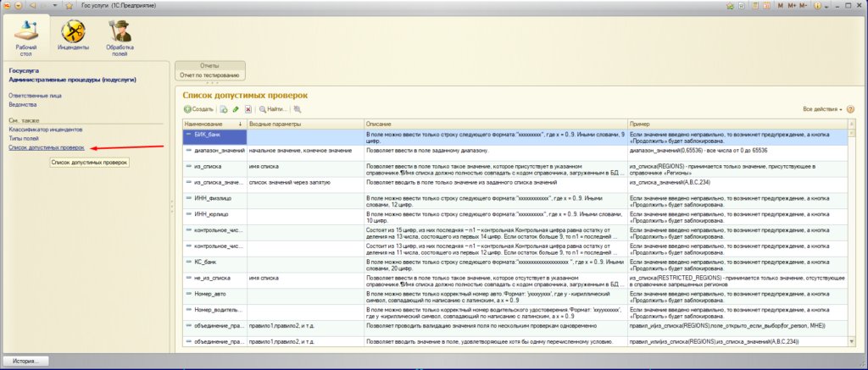The height and width of the screenshot is (370, 868).
Task: Open the dropdown arrow beside info icon
Action: tap(826, 7)
